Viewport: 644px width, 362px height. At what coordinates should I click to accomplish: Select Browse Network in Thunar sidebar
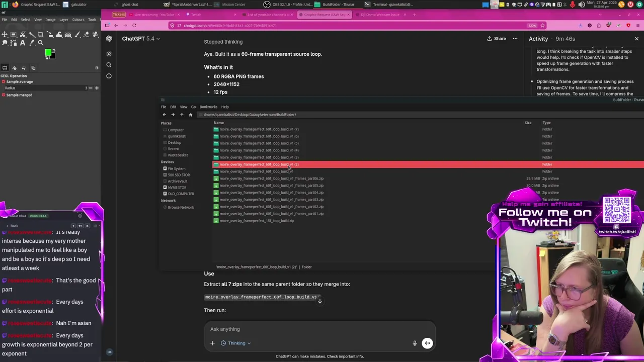coord(181,207)
